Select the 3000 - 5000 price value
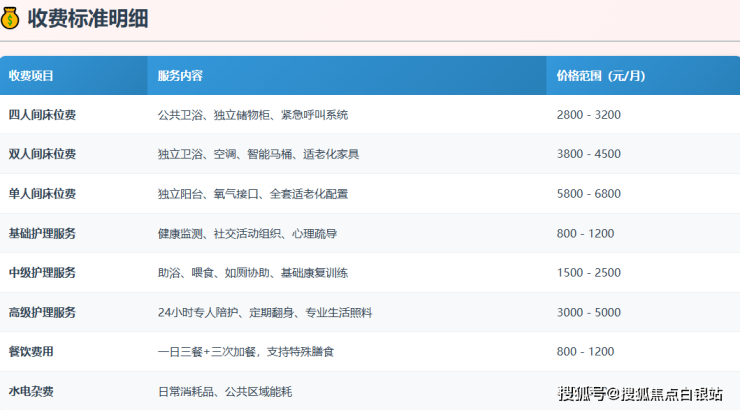740x410 pixels. [x=588, y=313]
